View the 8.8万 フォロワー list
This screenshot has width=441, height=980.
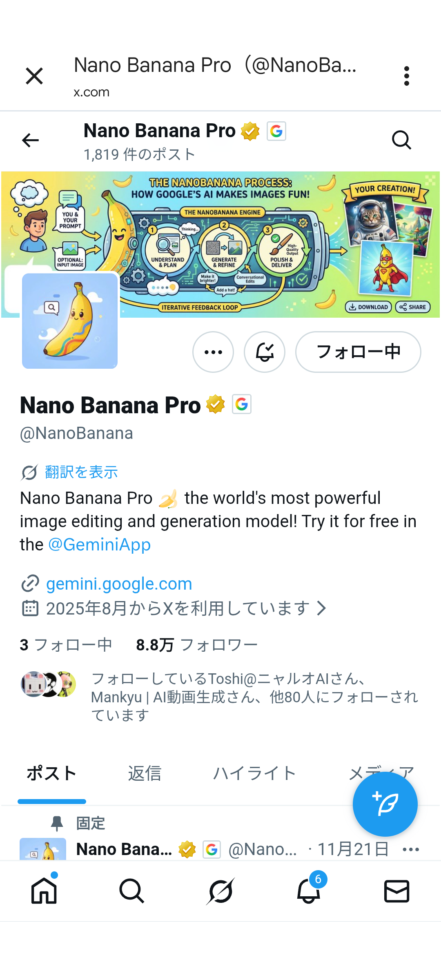[x=197, y=645]
